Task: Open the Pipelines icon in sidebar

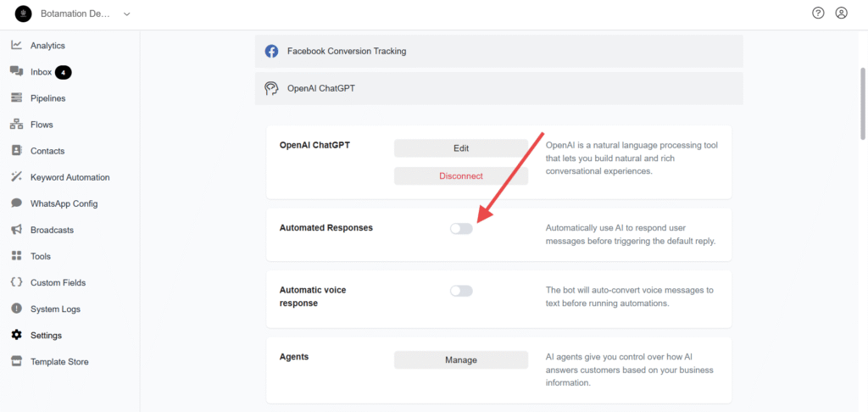Action: tap(17, 98)
